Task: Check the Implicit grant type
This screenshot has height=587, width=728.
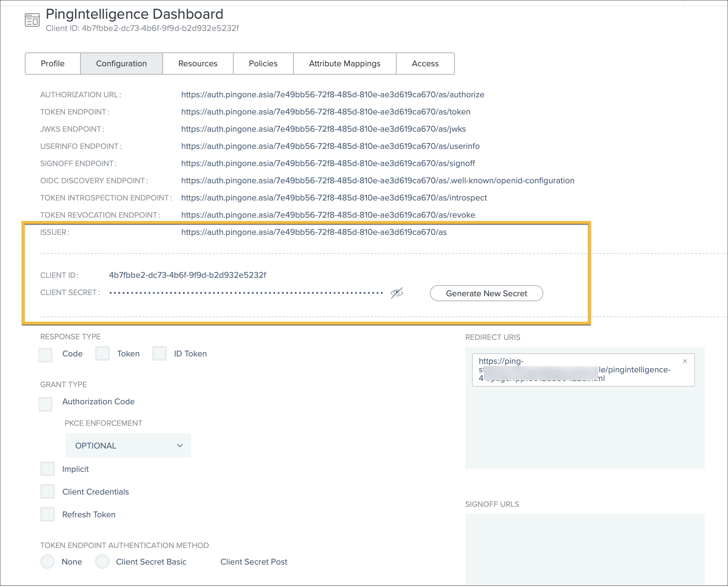Action: point(48,469)
